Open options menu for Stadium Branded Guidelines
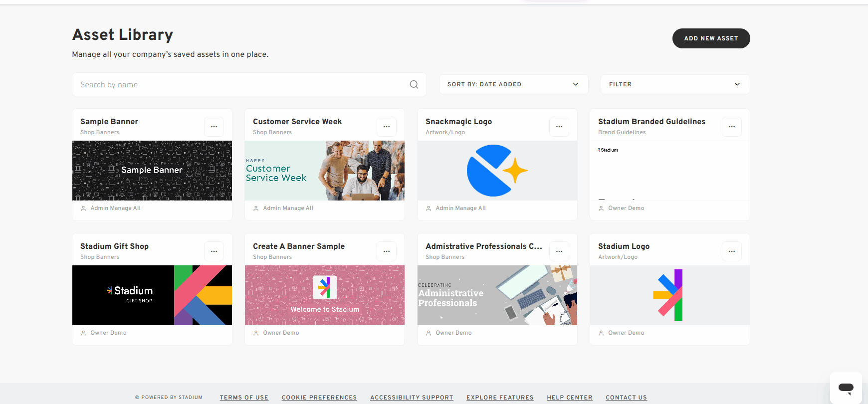The height and width of the screenshot is (404, 868). tap(732, 127)
